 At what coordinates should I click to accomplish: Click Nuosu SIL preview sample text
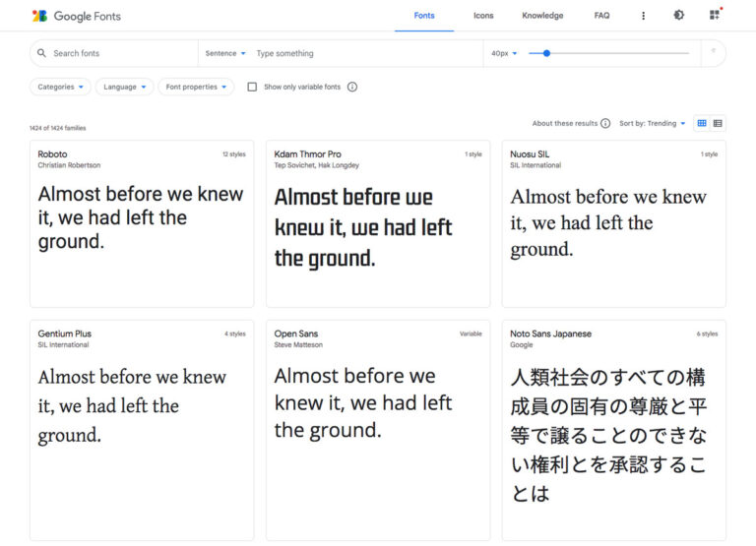[608, 223]
